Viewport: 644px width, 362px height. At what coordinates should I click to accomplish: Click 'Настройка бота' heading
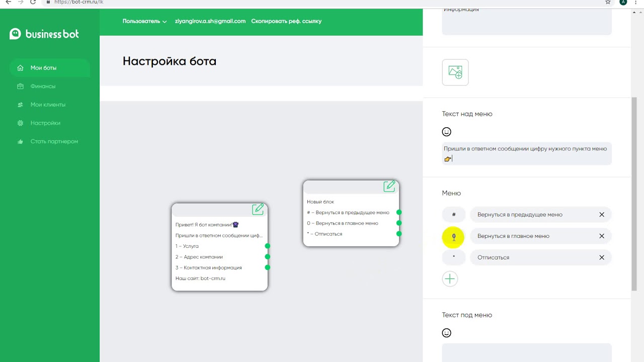point(170,61)
